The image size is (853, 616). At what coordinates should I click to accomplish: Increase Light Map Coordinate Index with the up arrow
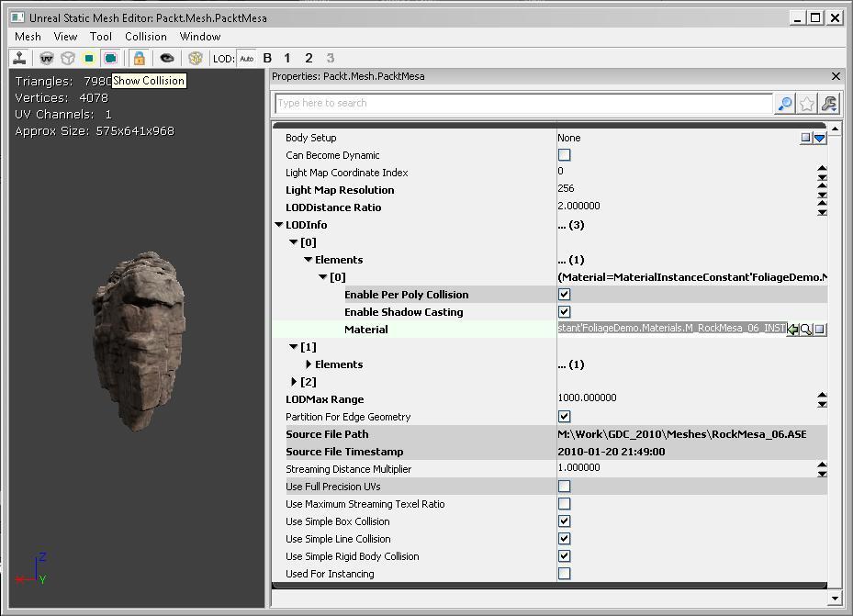click(x=822, y=168)
